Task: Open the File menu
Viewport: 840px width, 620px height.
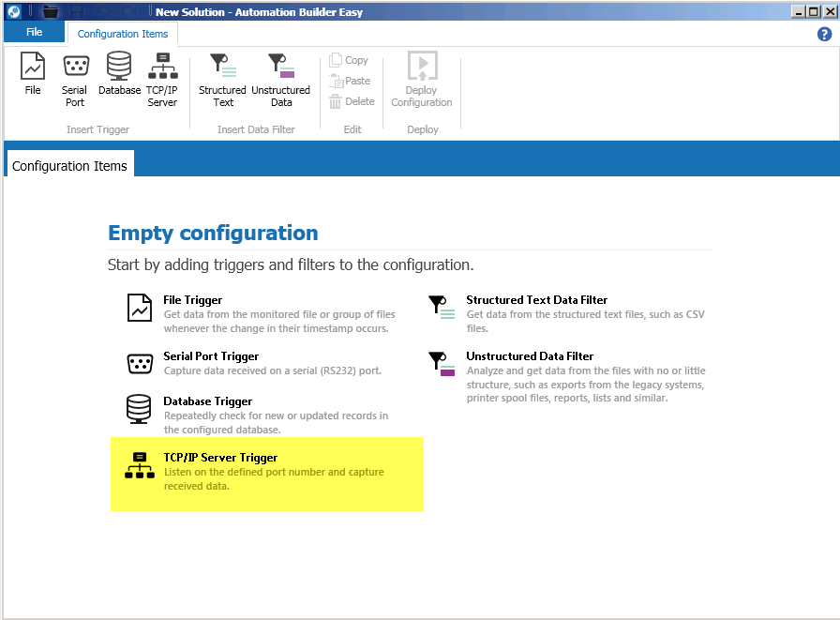Action: pos(34,33)
